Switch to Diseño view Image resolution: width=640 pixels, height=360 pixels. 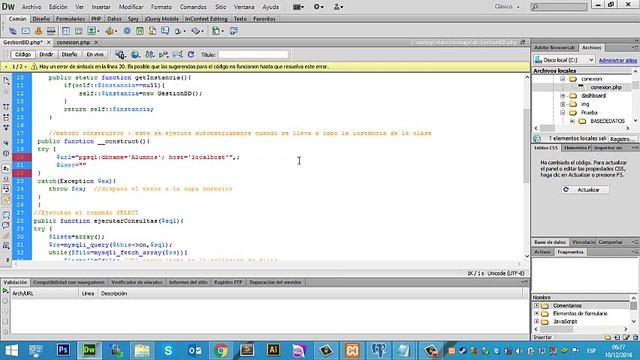(x=69, y=54)
